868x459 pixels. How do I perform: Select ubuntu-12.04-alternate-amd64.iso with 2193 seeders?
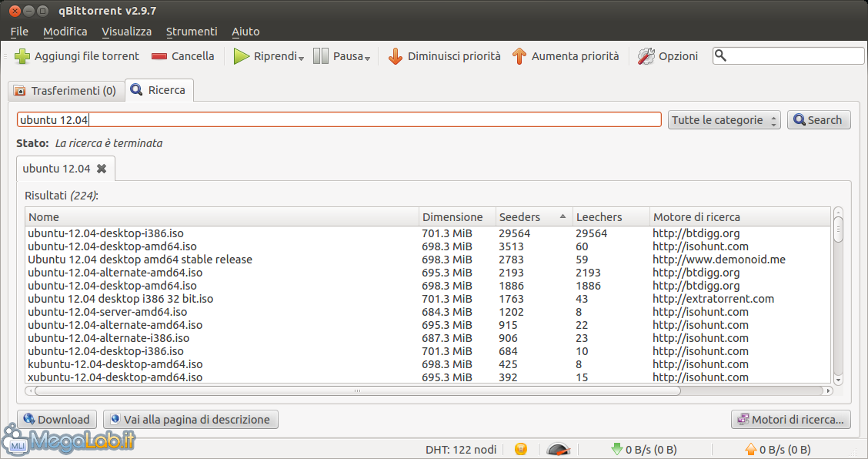[x=428, y=273]
